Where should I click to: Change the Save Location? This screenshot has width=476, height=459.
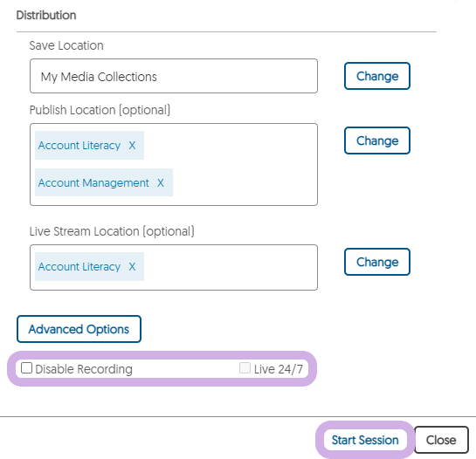[377, 76]
